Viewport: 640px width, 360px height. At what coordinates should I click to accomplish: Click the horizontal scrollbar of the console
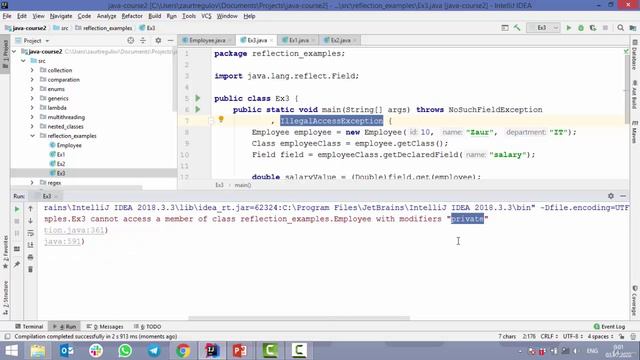[x=299, y=318]
